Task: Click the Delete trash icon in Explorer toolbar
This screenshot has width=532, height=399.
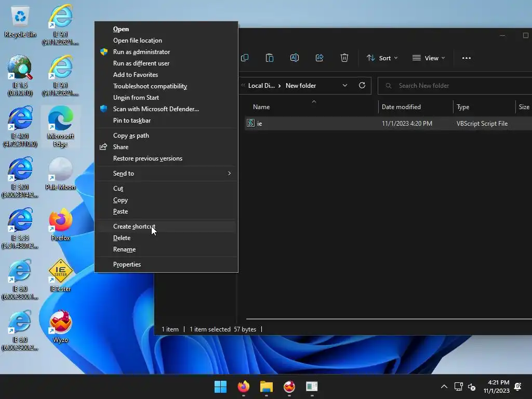Action: (344, 58)
